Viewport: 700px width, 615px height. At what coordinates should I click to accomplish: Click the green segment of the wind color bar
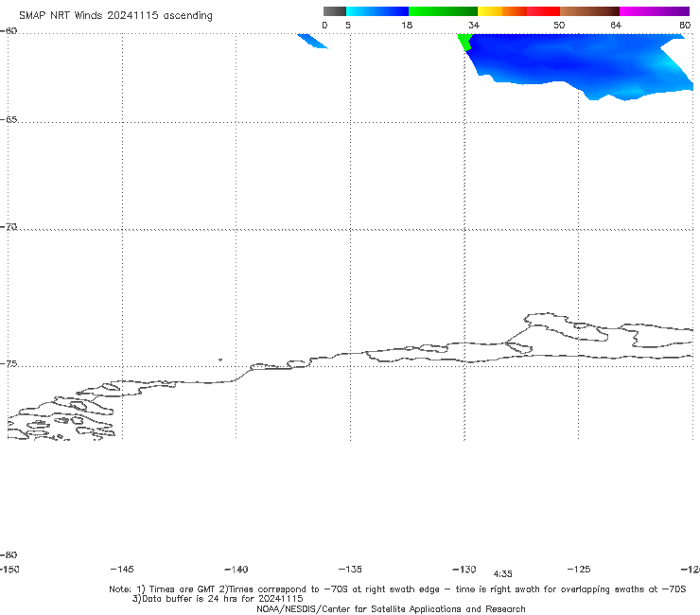[x=443, y=11]
